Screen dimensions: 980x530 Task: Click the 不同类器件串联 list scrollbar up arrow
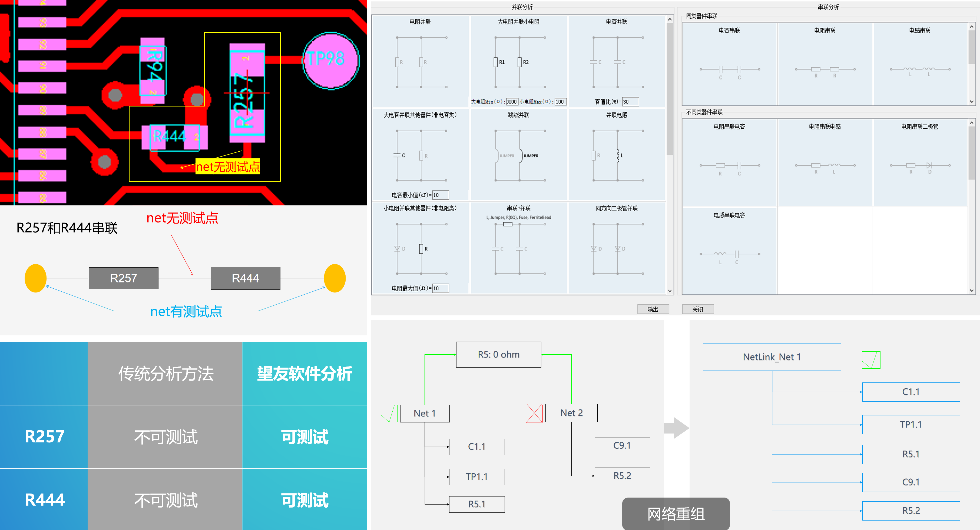(x=972, y=123)
